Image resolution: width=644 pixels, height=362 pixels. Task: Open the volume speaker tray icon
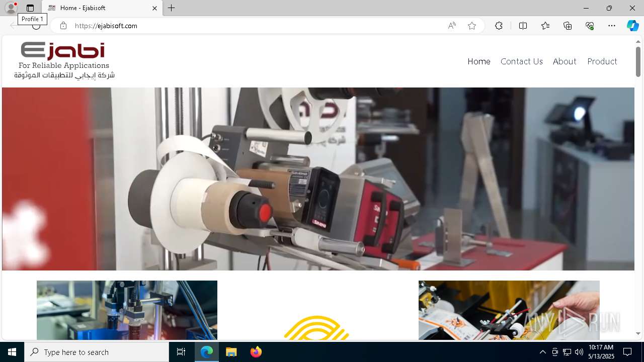point(579,352)
